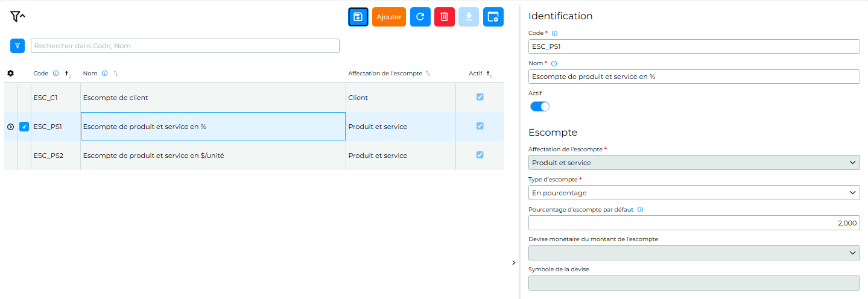Click the info icon beside Nom column header
The height and width of the screenshot is (299, 868).
pos(104,74)
